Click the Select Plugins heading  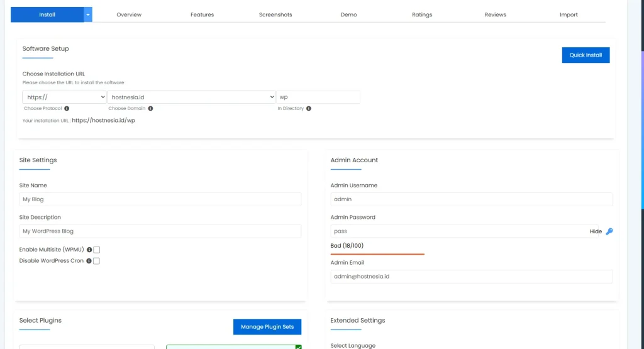coord(40,320)
